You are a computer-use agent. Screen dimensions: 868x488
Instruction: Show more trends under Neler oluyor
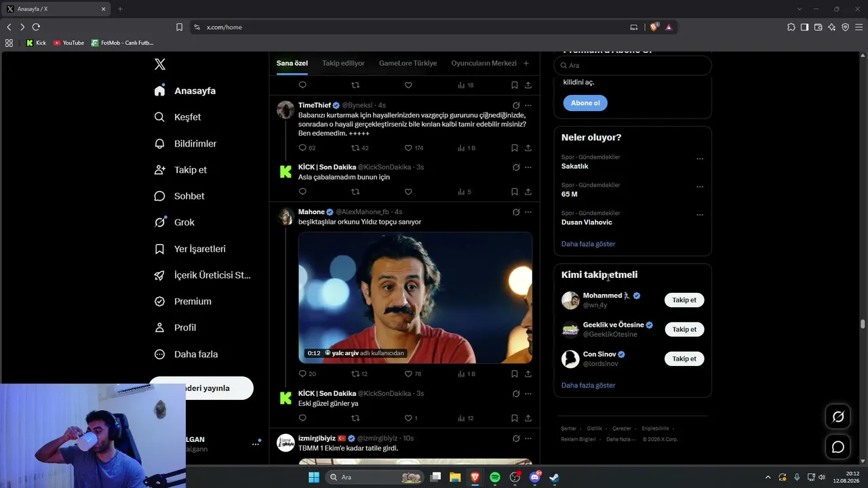pyautogui.click(x=589, y=244)
